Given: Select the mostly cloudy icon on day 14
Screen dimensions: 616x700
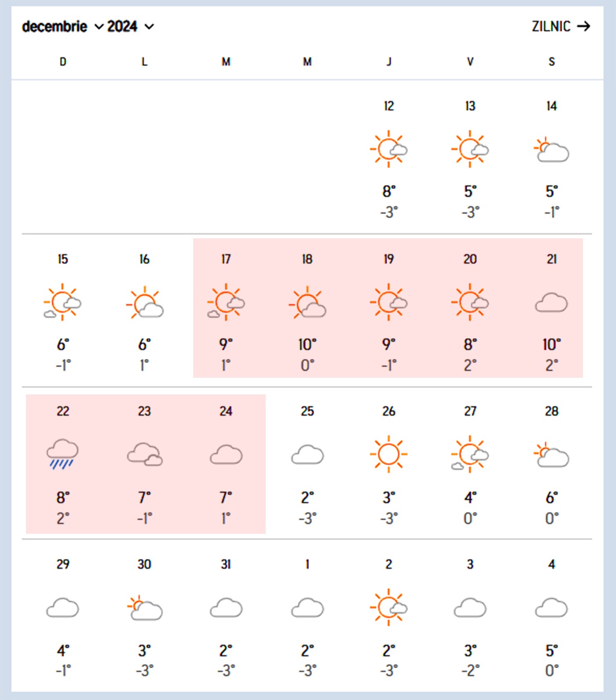Looking at the screenshot, I should click(551, 150).
